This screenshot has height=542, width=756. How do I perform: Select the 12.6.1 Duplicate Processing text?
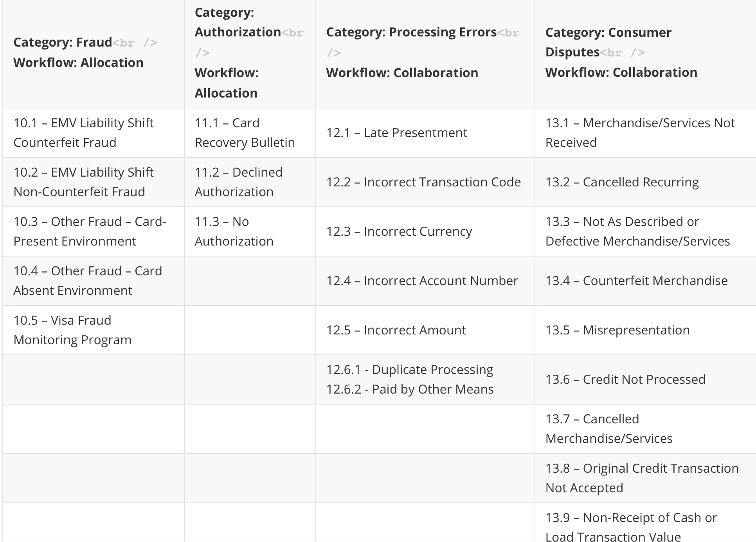[x=410, y=370]
